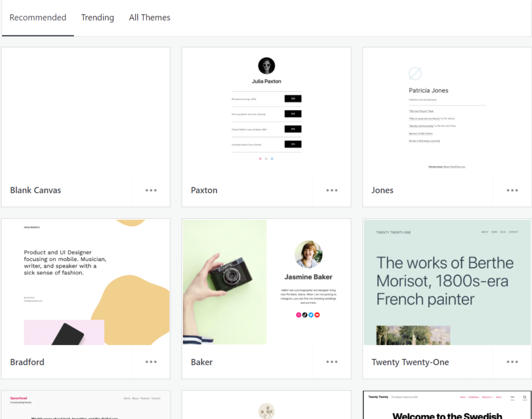Switch to the Trending tab
The width and height of the screenshot is (532, 419).
click(x=98, y=18)
